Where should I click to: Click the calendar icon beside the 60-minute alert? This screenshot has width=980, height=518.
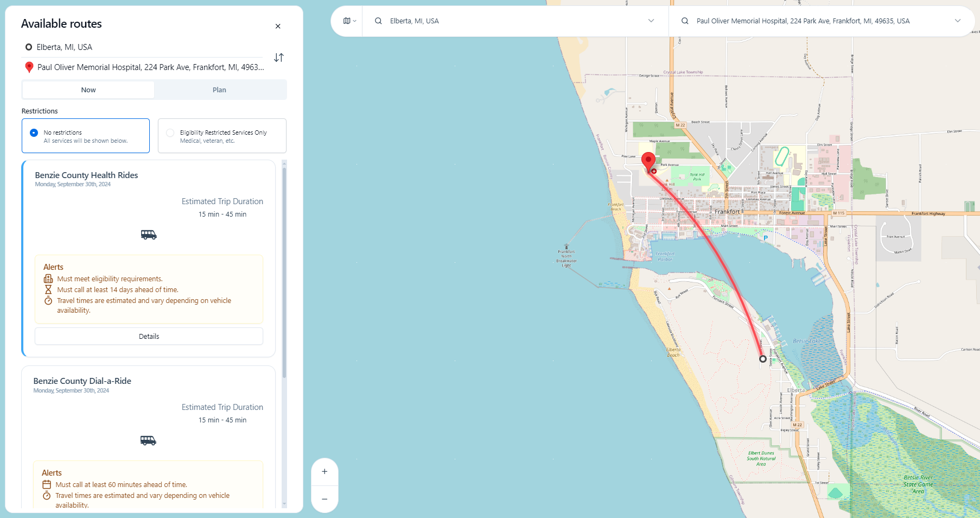[47, 484]
